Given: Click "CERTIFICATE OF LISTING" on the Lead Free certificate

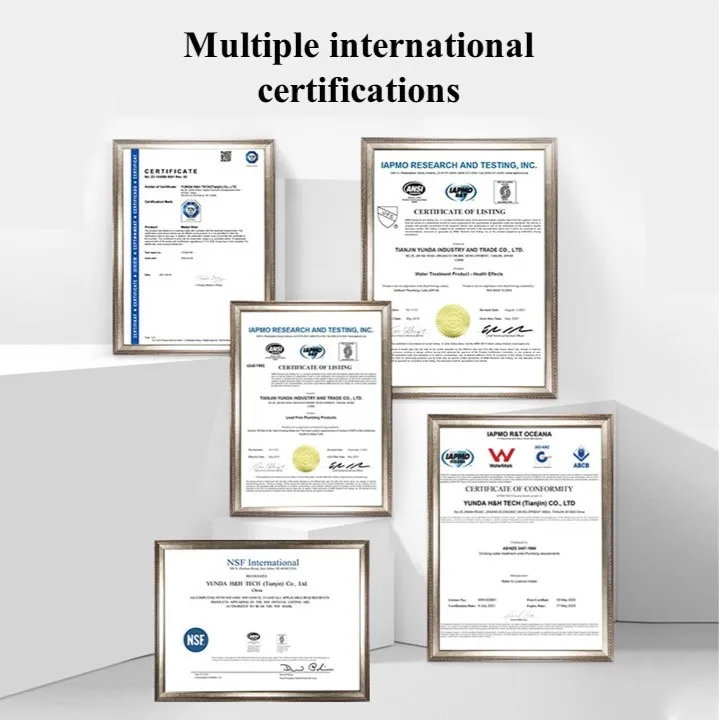Looking at the screenshot, I should pyautogui.click(x=315, y=367).
